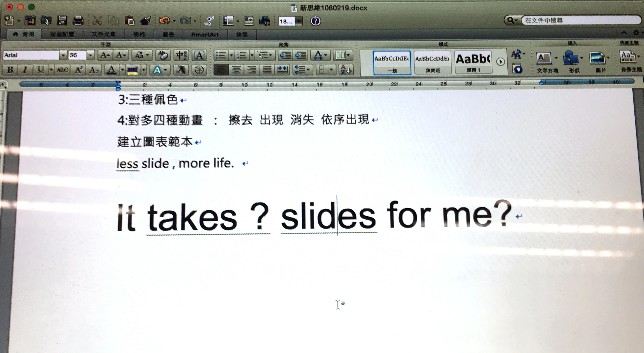Switch to the SmartArt ribbon tab
The image size is (644, 353).
tap(205, 34)
